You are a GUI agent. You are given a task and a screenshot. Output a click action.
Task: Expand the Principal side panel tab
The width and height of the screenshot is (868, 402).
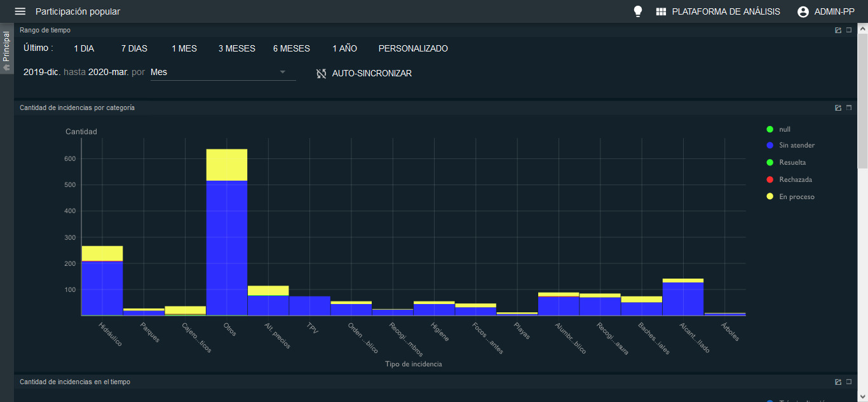(x=6, y=49)
